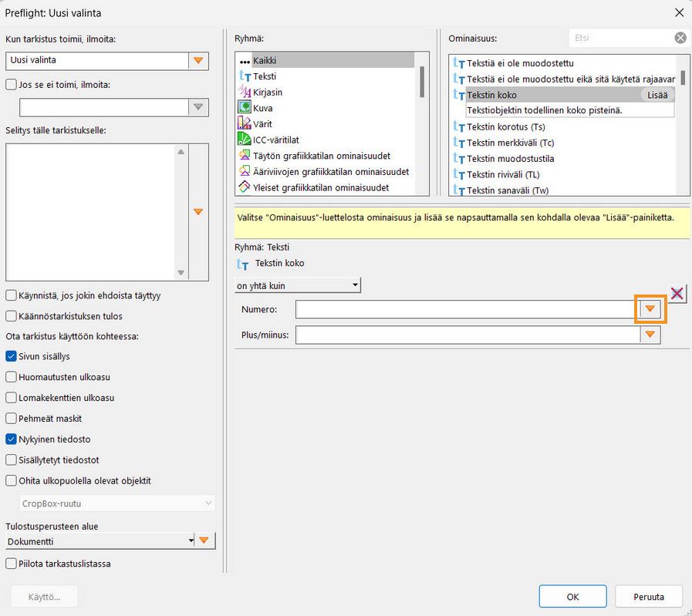Open orange arrow beside description text box
Image resolution: width=692 pixels, height=616 pixels.
coord(198,212)
